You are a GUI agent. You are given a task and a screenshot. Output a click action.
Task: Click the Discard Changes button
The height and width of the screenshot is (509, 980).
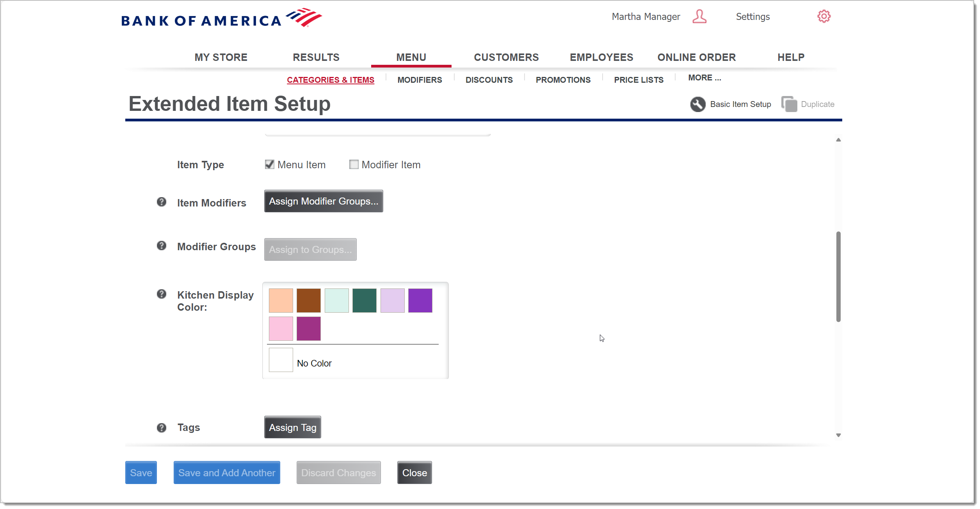[339, 473]
